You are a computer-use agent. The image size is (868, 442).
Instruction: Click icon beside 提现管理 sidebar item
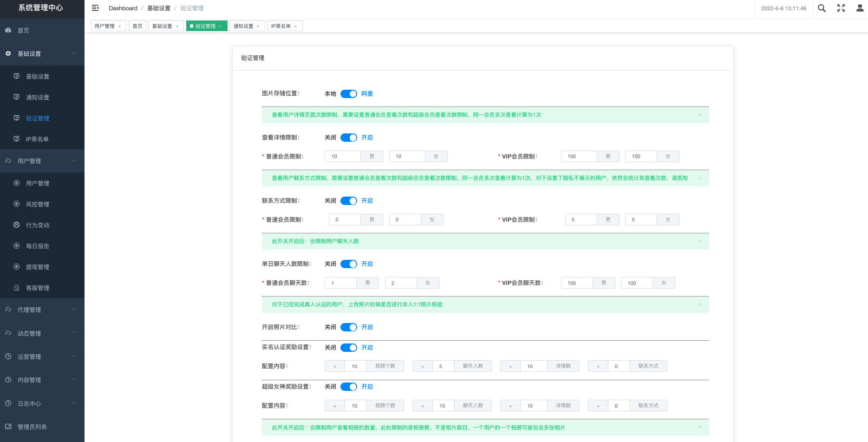click(x=17, y=267)
